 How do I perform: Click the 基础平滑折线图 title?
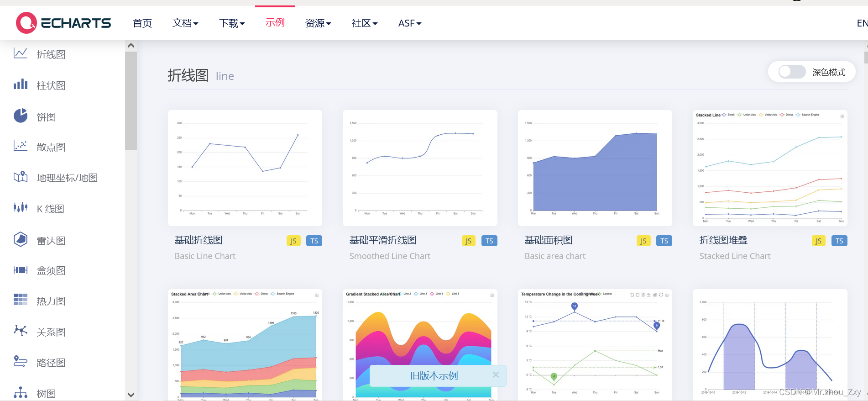tap(383, 240)
